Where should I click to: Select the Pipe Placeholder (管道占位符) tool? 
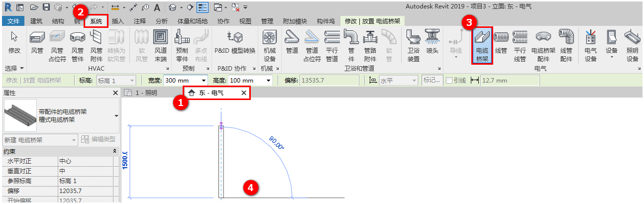[312, 45]
